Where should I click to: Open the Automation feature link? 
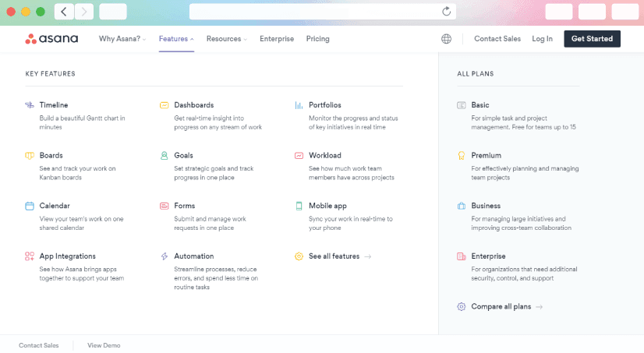pos(194,256)
